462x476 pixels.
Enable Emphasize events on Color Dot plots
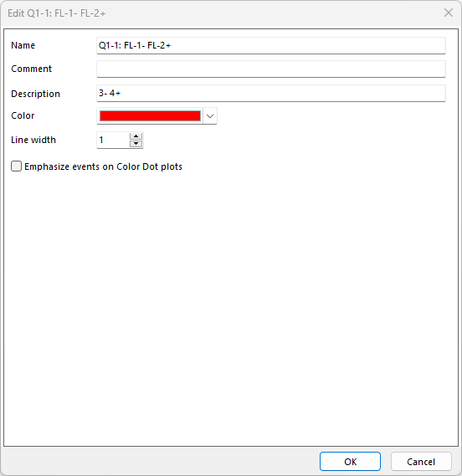click(x=17, y=166)
